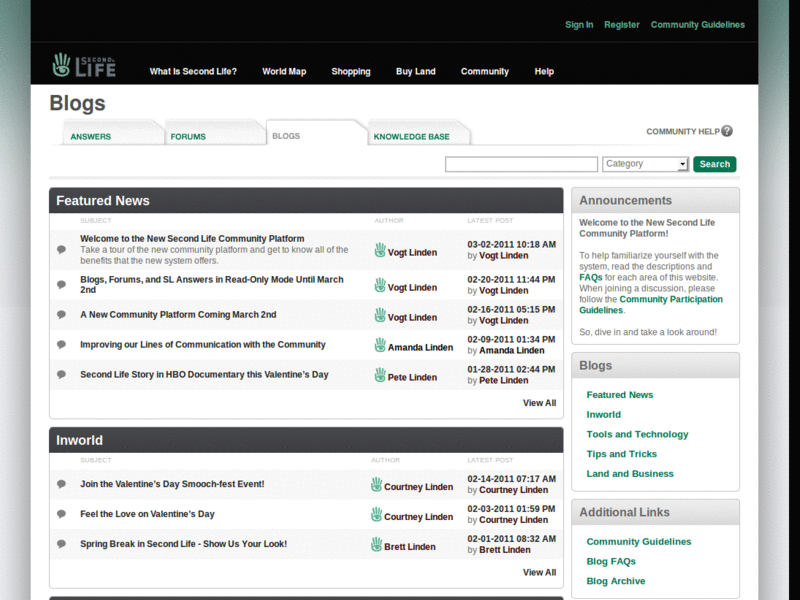Click Brett Linden in latest post column

click(505, 550)
